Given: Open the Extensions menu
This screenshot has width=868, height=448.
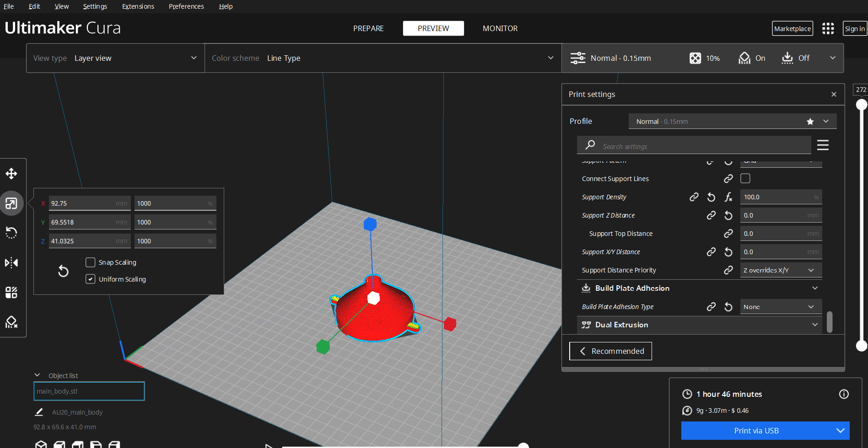Looking at the screenshot, I should pyautogui.click(x=138, y=6).
